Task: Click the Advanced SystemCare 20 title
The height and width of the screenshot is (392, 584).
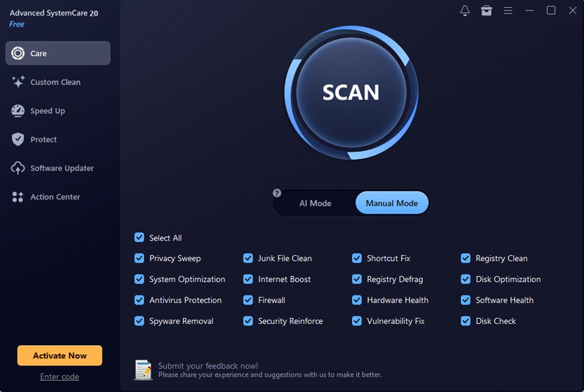Action: click(54, 13)
